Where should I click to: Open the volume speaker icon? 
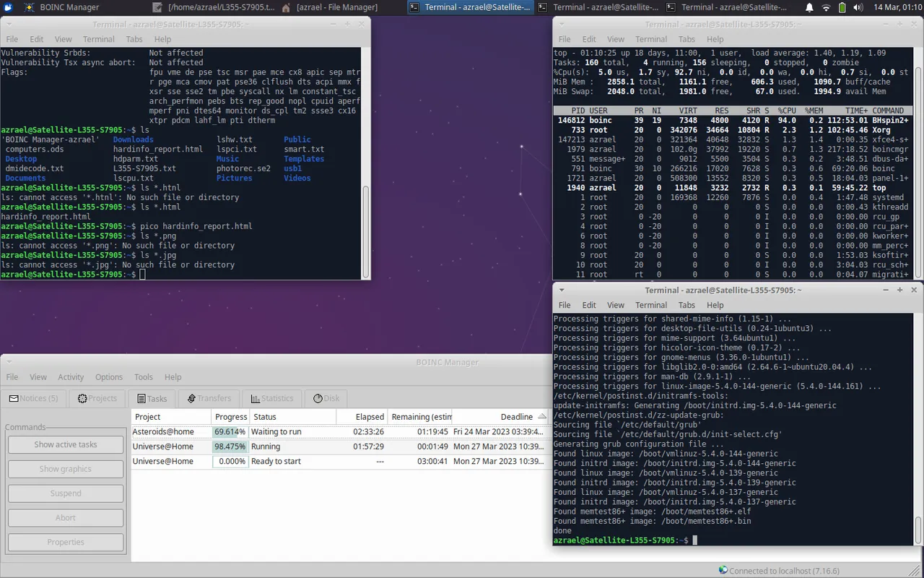coord(859,7)
